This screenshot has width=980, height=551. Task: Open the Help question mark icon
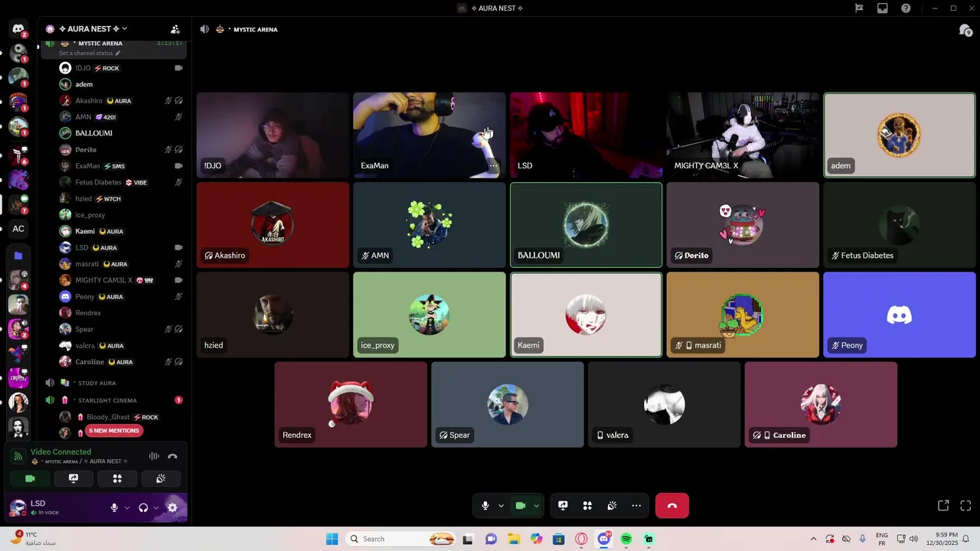[906, 8]
